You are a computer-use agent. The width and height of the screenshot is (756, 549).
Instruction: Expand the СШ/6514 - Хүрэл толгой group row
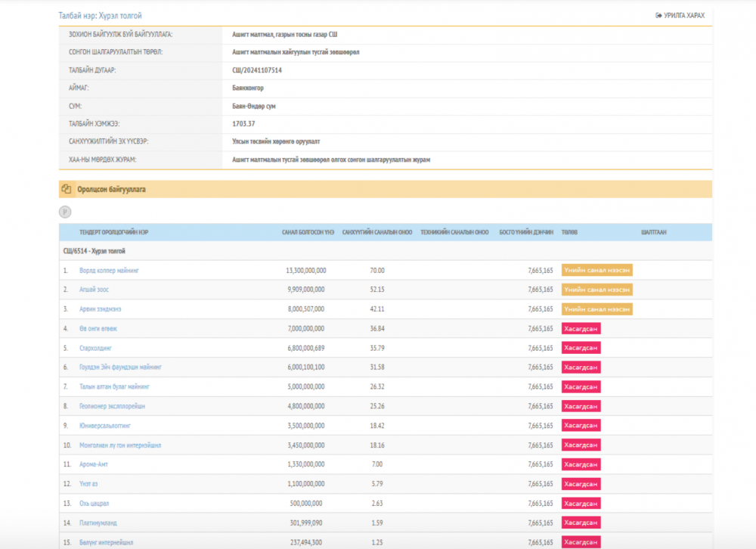(x=94, y=250)
